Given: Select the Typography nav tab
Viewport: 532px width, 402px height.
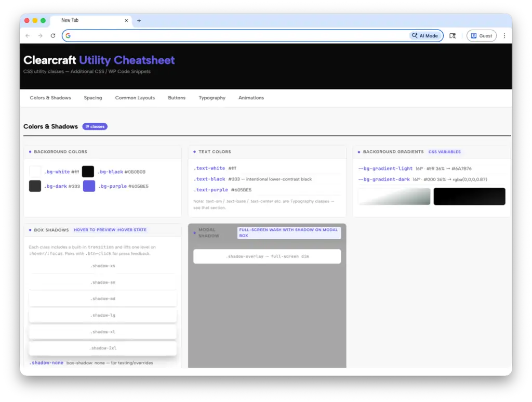Looking at the screenshot, I should click(212, 98).
